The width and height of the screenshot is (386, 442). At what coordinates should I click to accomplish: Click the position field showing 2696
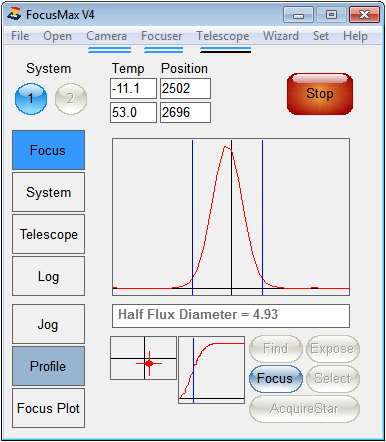click(x=185, y=113)
